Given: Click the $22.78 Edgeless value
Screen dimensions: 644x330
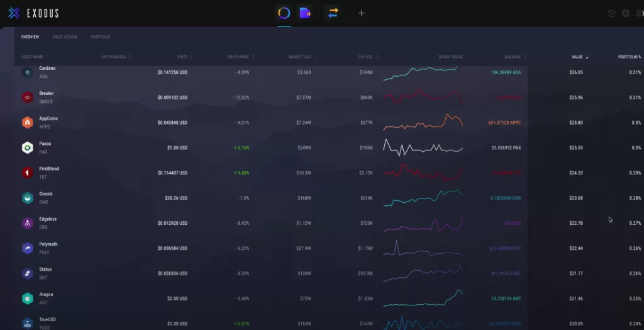Looking at the screenshot, I should click(576, 223).
